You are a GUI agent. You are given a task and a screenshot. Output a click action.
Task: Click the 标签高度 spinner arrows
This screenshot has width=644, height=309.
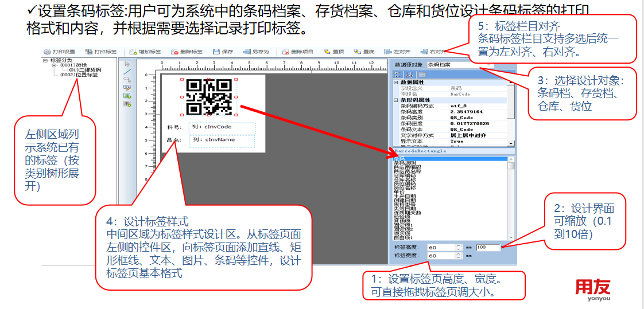click(459, 248)
